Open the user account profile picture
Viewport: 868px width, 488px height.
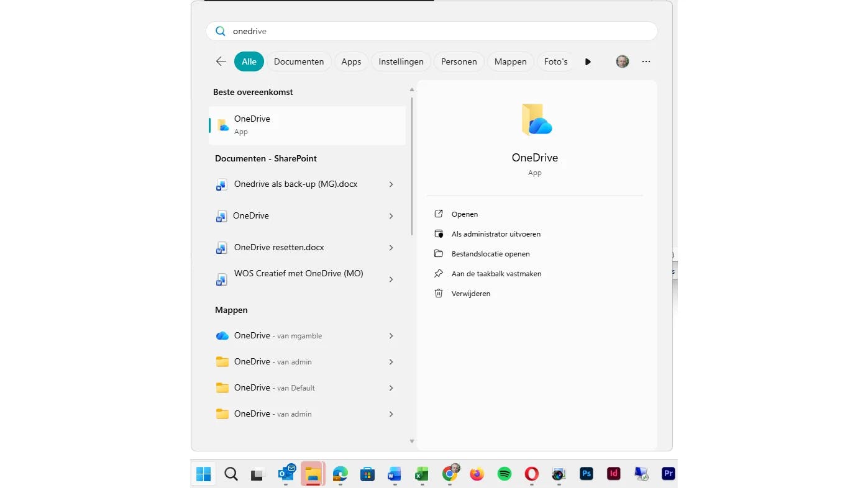coord(622,61)
